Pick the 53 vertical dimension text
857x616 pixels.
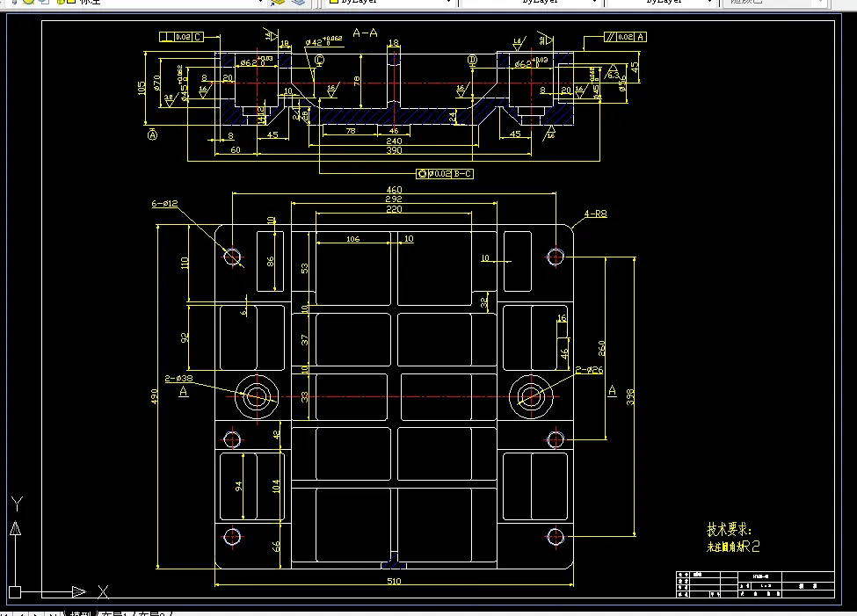[304, 268]
